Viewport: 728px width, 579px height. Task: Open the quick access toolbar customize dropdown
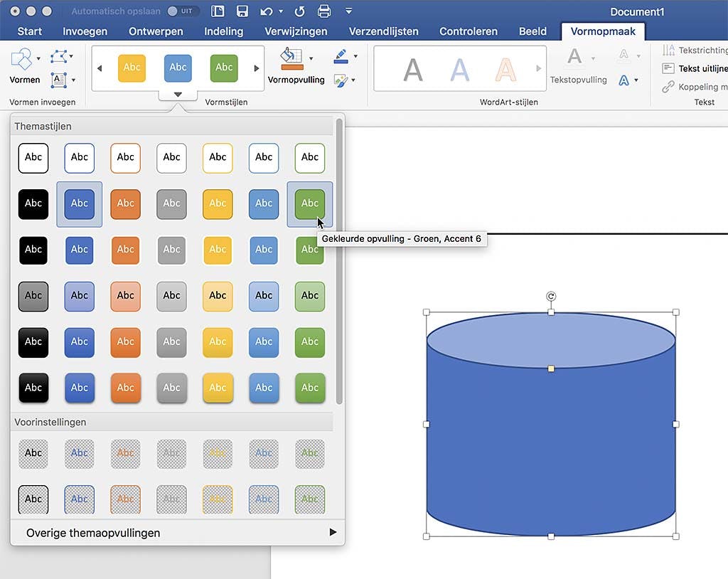pyautogui.click(x=348, y=11)
